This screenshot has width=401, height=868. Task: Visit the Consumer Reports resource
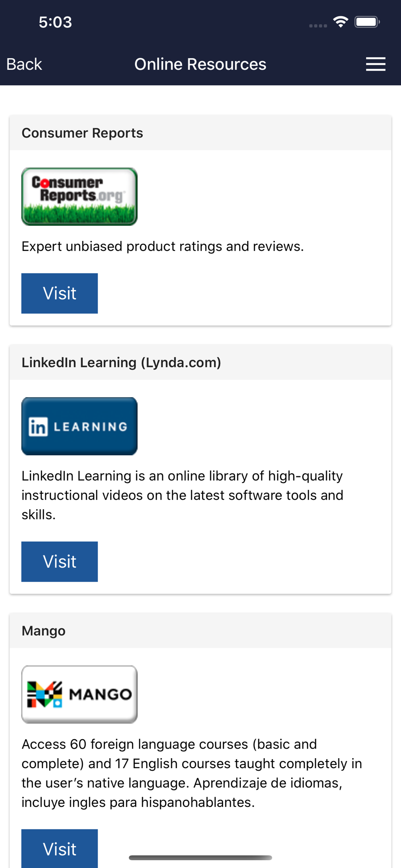[59, 293]
